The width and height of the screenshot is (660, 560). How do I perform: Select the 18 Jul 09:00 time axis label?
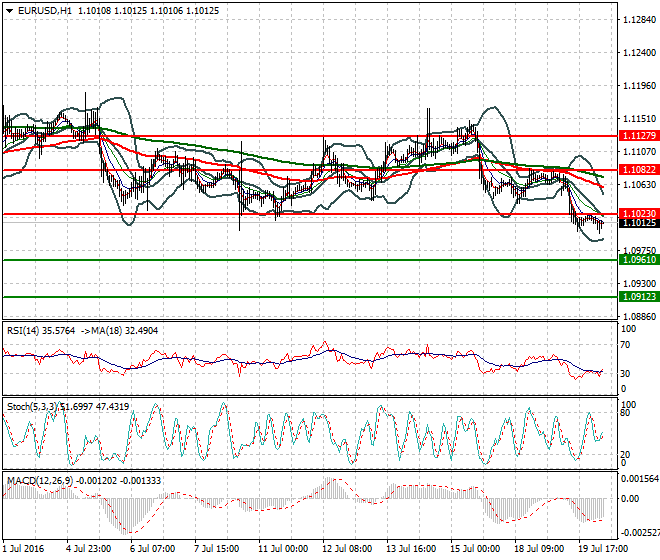pyautogui.click(x=539, y=549)
